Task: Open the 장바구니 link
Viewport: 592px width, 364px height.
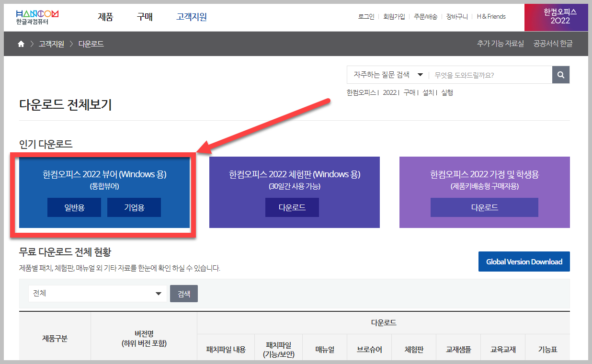Action: (457, 16)
